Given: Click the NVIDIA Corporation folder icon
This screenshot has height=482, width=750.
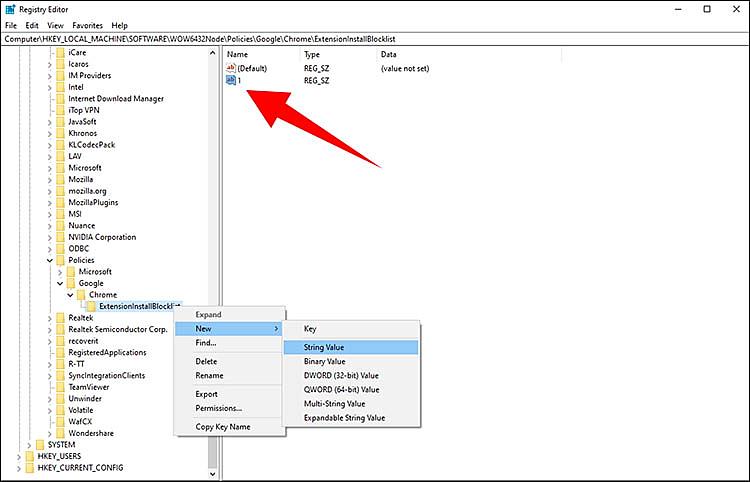Looking at the screenshot, I should tap(60, 237).
